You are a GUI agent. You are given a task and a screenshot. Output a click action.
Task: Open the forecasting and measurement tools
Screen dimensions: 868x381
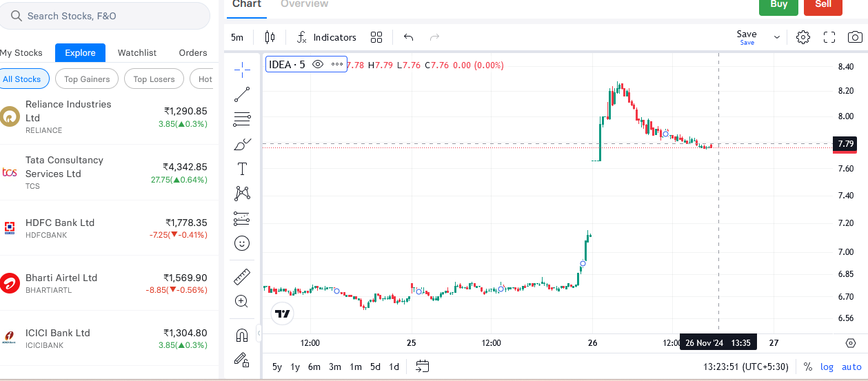click(x=242, y=218)
